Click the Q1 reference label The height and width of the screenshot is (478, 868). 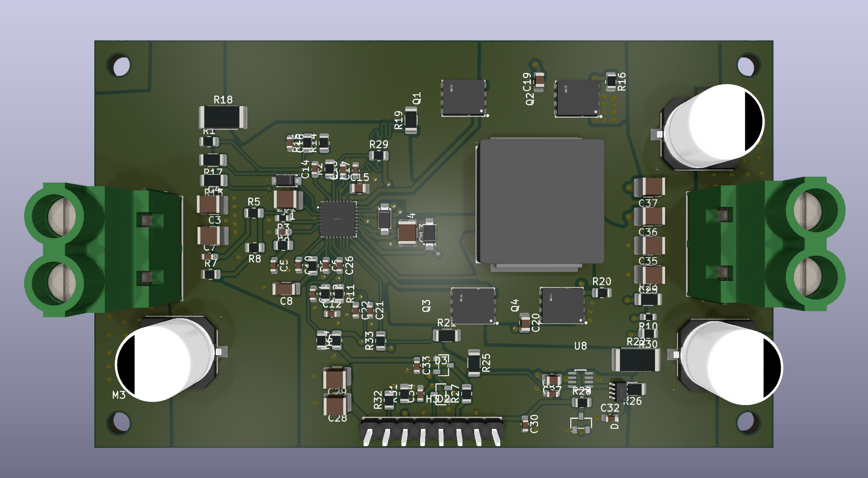[416, 99]
